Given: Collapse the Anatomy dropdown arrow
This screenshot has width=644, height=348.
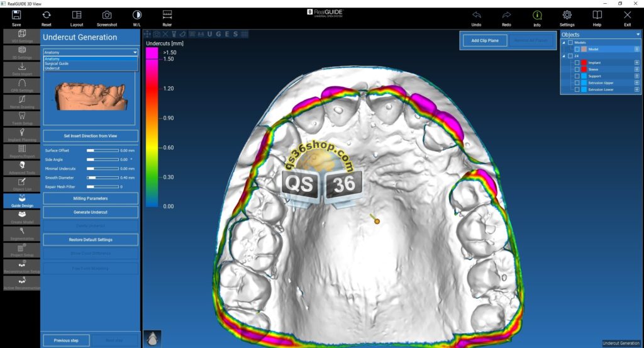Looking at the screenshot, I should tap(135, 52).
